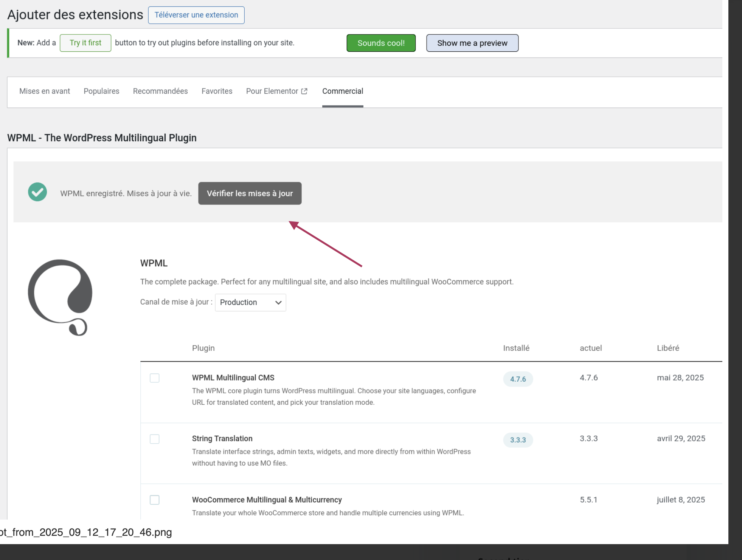
Task: Click the WPML Multilingual CMS plugin name
Action: pos(233,377)
